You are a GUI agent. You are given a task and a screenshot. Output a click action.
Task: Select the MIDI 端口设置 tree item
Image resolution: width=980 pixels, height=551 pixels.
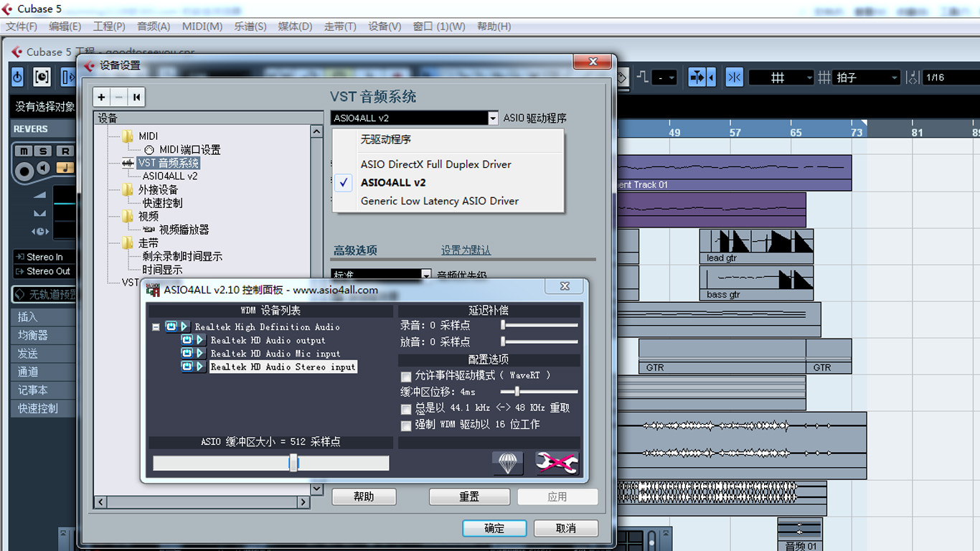[x=190, y=150]
